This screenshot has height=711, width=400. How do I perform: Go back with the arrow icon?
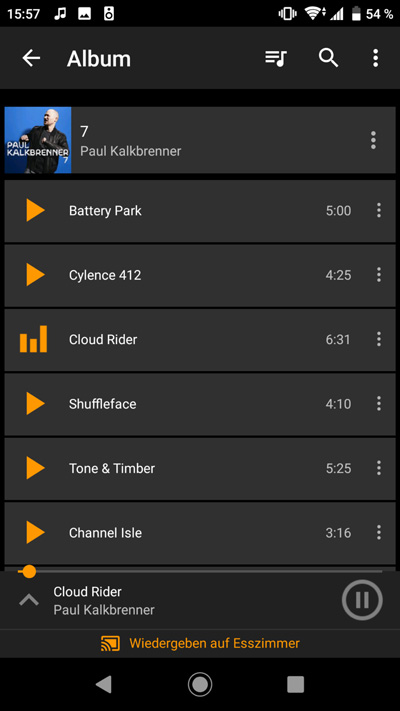[31, 58]
